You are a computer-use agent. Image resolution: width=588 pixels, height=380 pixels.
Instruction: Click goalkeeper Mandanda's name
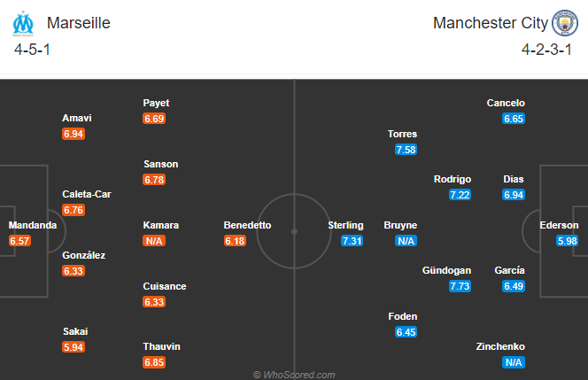pyautogui.click(x=33, y=225)
